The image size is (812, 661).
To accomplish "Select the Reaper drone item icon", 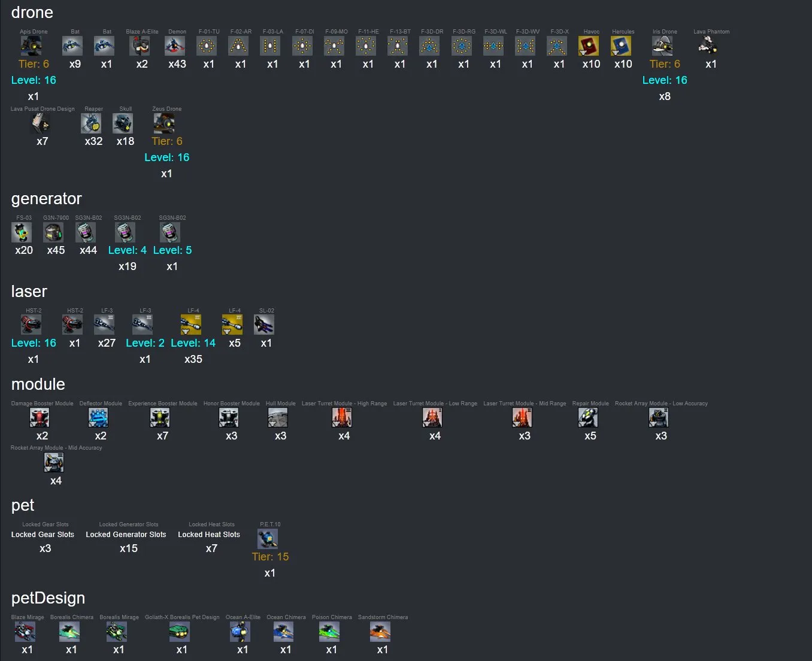I will click(x=91, y=123).
